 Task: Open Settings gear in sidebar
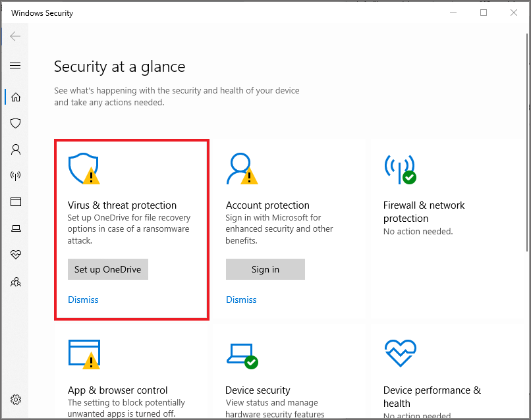(15, 400)
